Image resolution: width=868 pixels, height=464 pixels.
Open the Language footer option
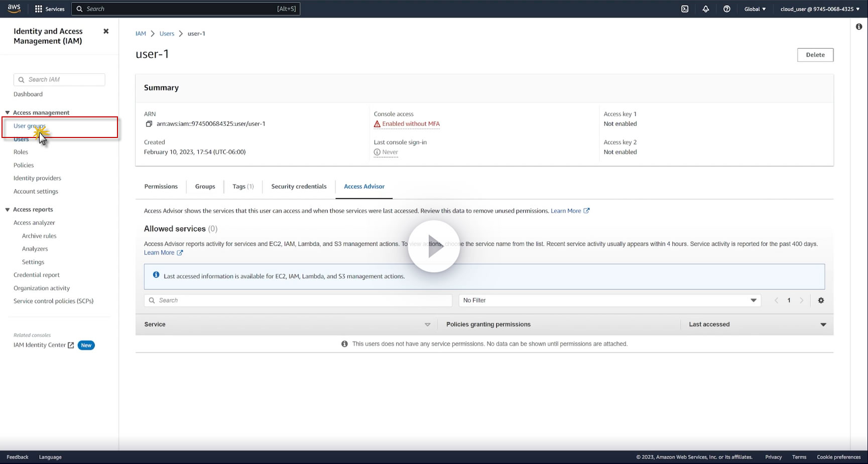click(50, 457)
